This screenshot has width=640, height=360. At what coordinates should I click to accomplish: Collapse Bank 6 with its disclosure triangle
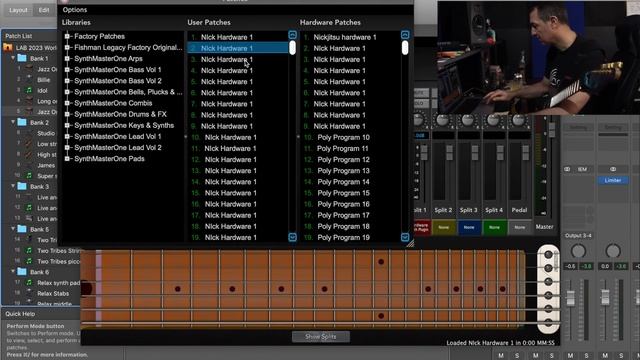pyautogui.click(x=13, y=271)
